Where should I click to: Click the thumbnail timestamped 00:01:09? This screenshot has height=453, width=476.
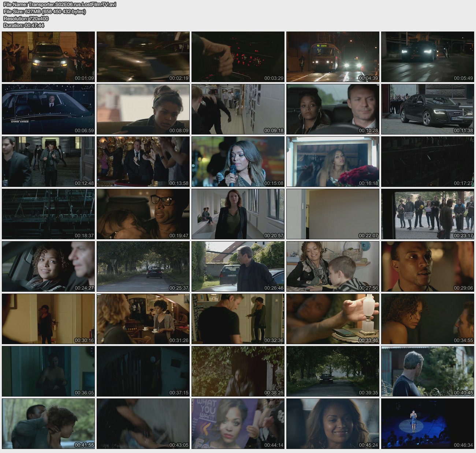point(48,57)
